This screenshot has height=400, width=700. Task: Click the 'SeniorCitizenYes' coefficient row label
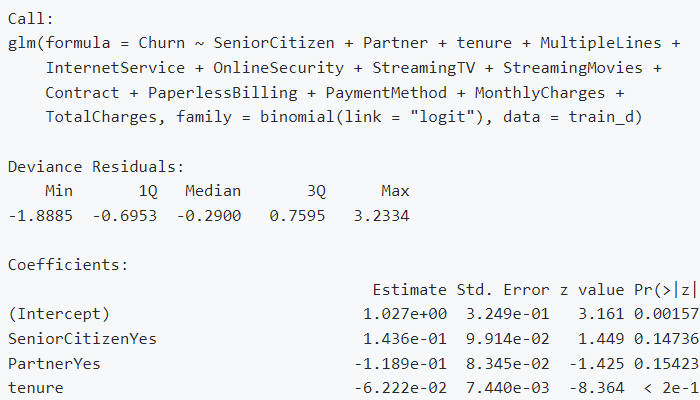(x=82, y=339)
